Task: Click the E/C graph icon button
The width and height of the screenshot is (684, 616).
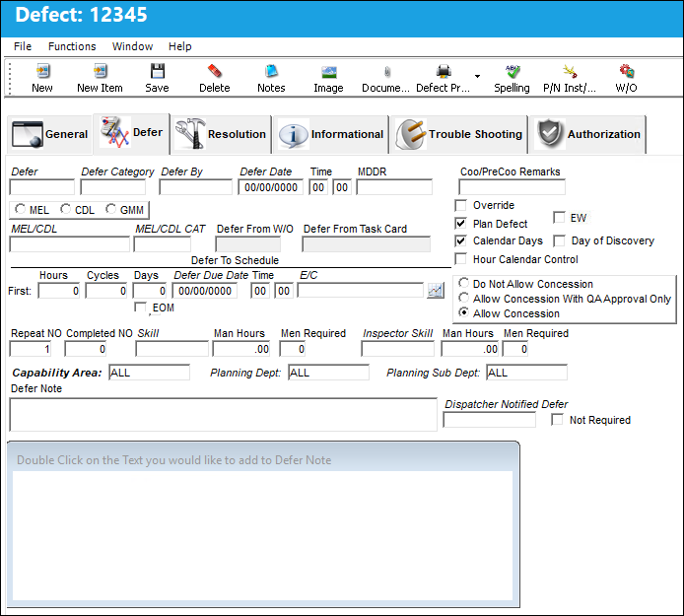Action: click(436, 291)
